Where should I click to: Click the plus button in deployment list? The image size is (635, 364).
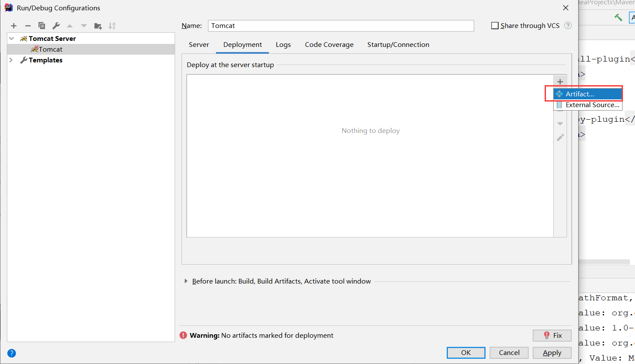tap(560, 82)
